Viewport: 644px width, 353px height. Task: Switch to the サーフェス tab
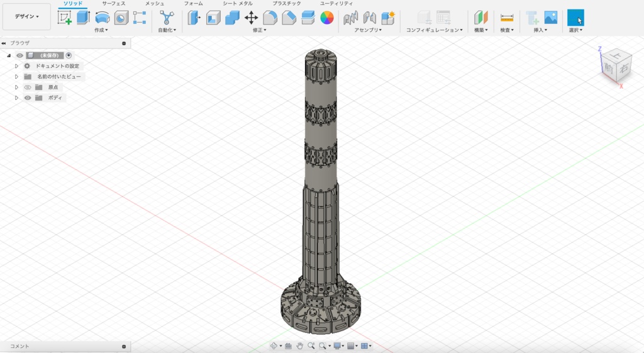pos(114,3)
